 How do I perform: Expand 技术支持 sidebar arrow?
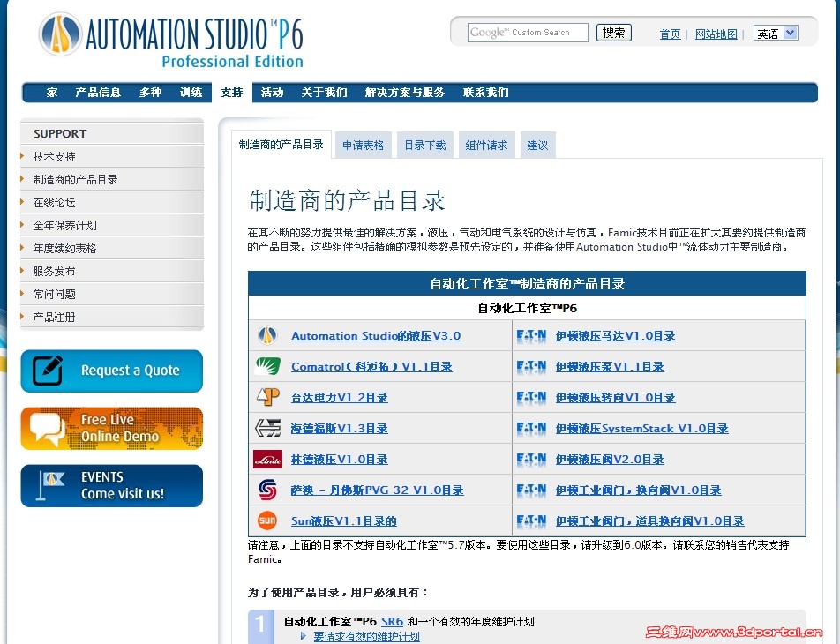22,156
